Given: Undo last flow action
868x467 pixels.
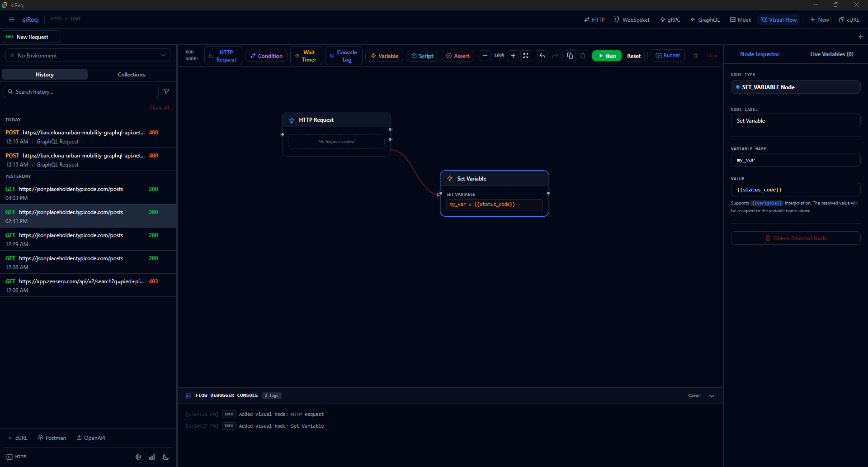Looking at the screenshot, I should coord(542,56).
